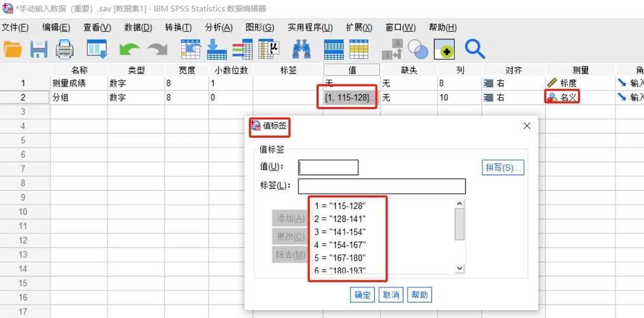Click the green Undo arrow
644x318 pixels.
tap(129, 50)
